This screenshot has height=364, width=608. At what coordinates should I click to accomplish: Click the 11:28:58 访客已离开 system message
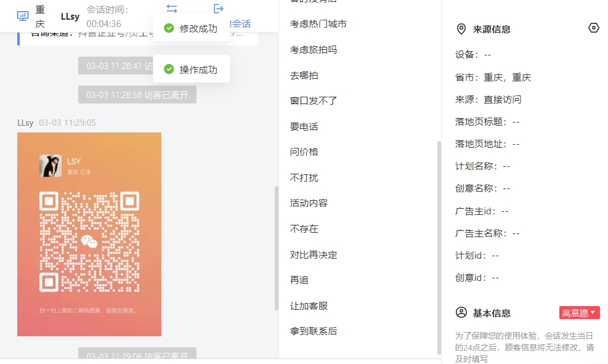tap(137, 95)
